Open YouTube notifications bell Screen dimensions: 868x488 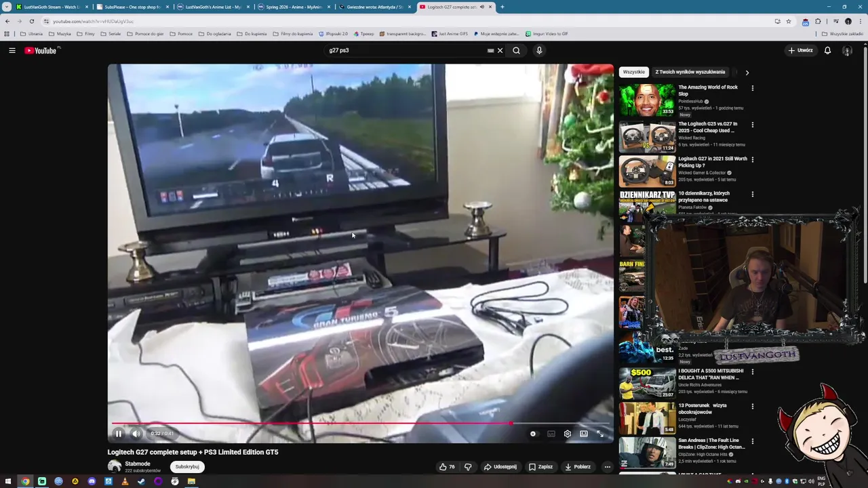pyautogui.click(x=827, y=50)
